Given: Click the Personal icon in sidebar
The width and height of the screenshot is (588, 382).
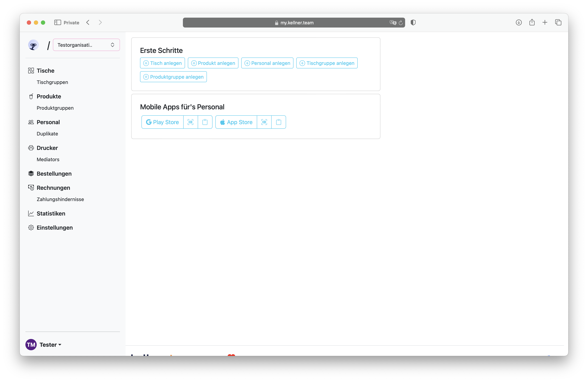Looking at the screenshot, I should click(31, 122).
